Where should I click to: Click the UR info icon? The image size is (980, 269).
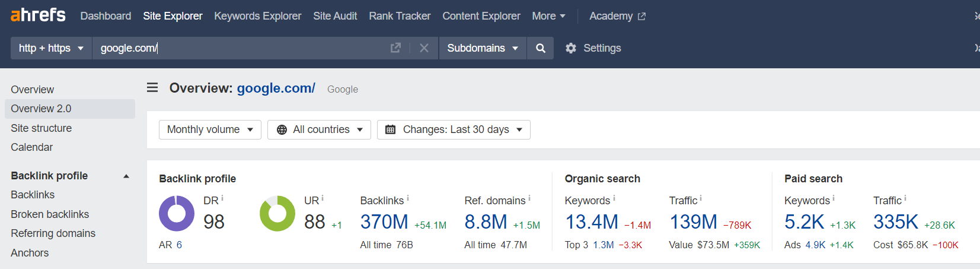pos(323,198)
